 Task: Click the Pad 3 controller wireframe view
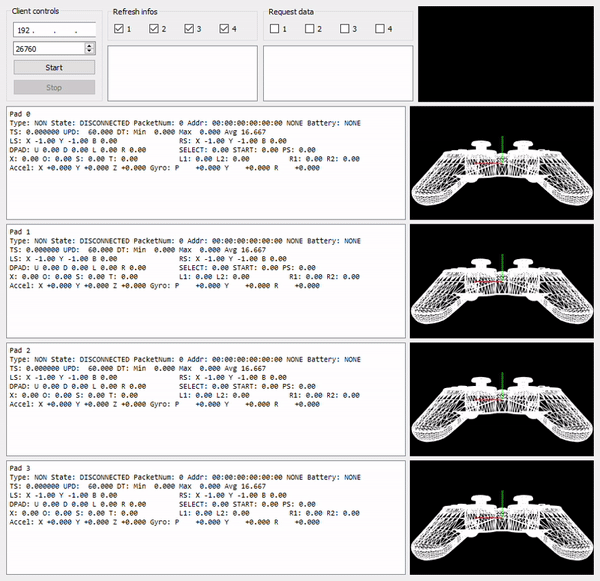502,517
